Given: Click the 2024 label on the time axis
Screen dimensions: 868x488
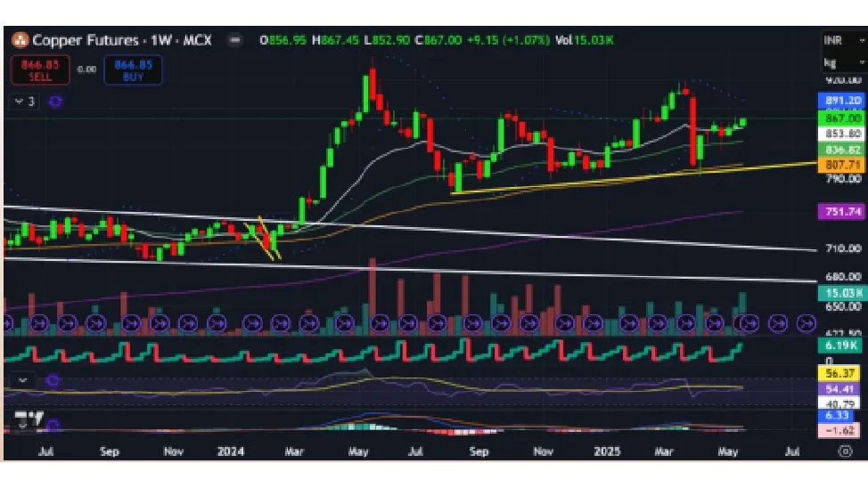Looking at the screenshot, I should click(230, 451).
